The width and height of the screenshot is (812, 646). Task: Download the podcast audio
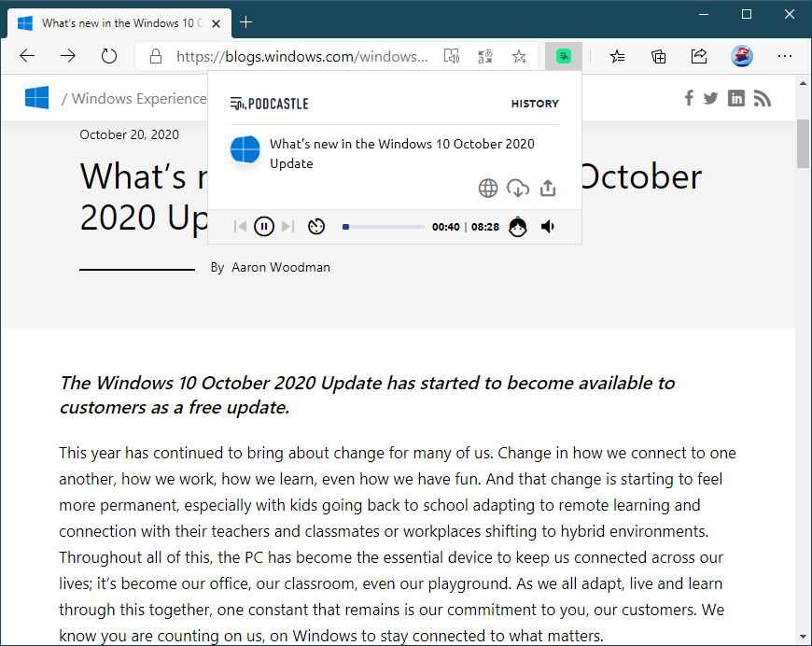point(518,188)
